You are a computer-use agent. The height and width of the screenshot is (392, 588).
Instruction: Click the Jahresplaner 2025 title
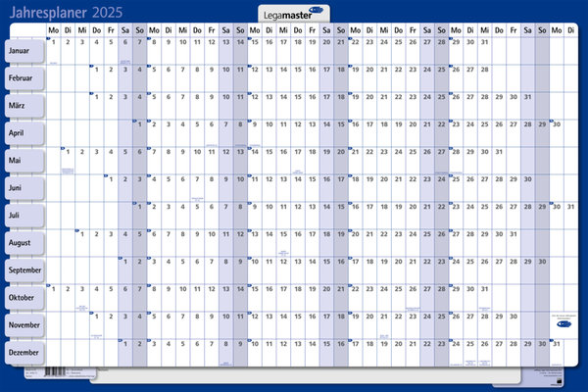pyautogui.click(x=60, y=13)
